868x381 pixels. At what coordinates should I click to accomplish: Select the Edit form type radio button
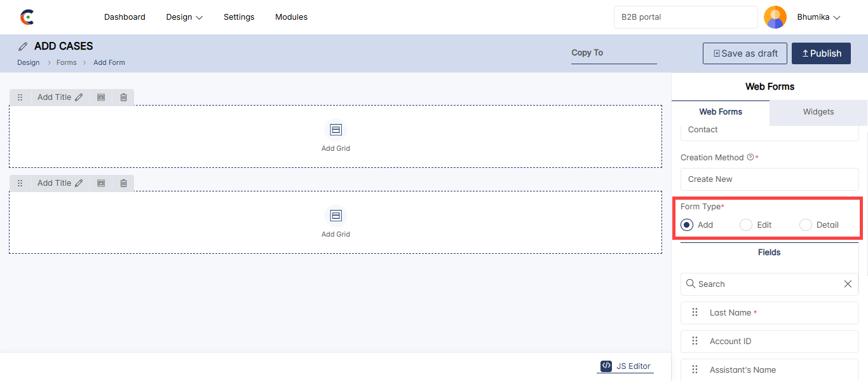coord(746,225)
